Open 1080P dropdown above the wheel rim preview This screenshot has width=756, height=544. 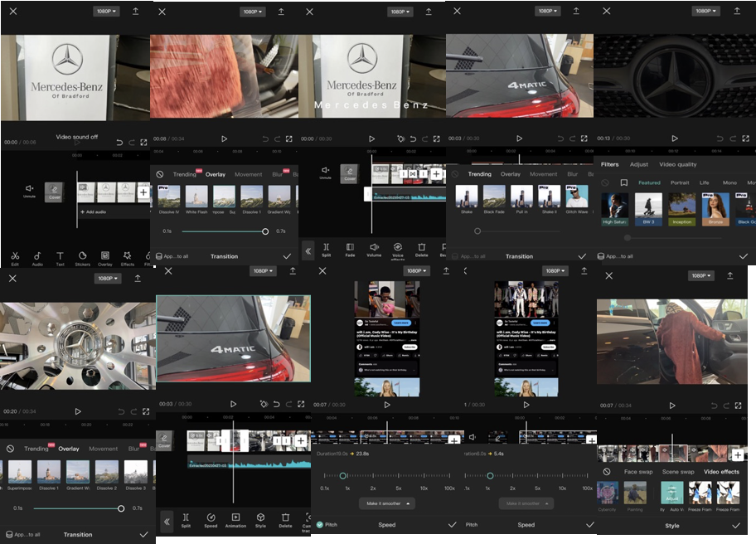click(107, 279)
